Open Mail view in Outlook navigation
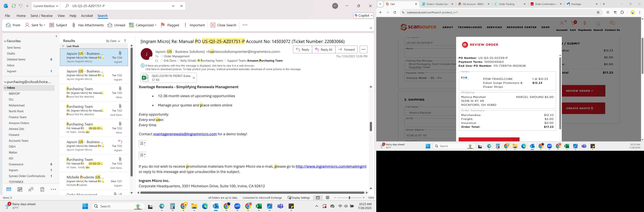 tap(9, 189)
